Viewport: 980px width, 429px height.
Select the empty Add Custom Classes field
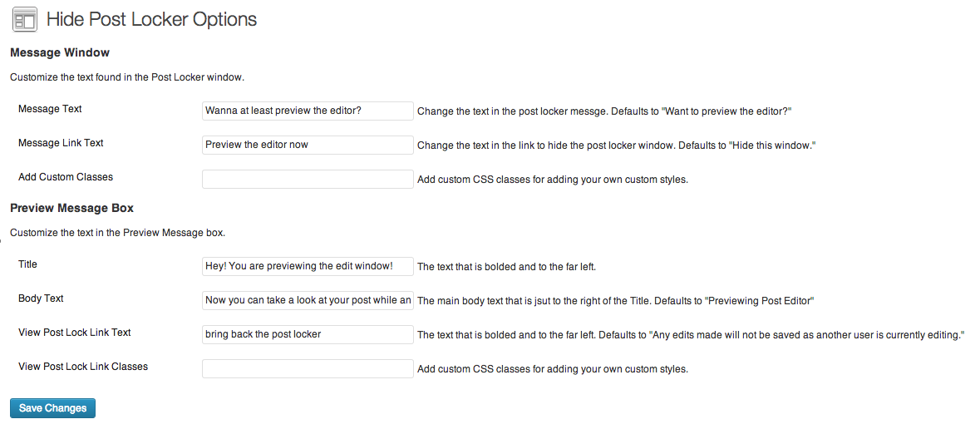308,179
